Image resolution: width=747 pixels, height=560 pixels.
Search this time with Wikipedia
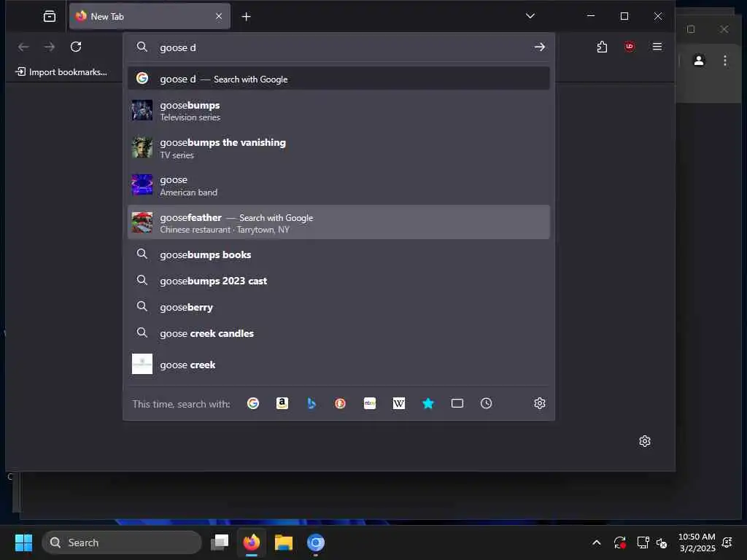(x=399, y=403)
